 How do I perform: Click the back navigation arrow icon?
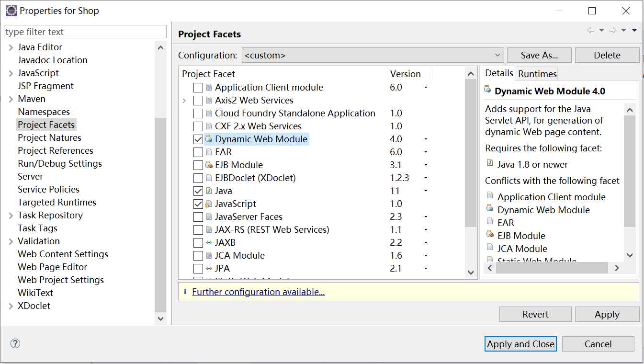tap(591, 31)
